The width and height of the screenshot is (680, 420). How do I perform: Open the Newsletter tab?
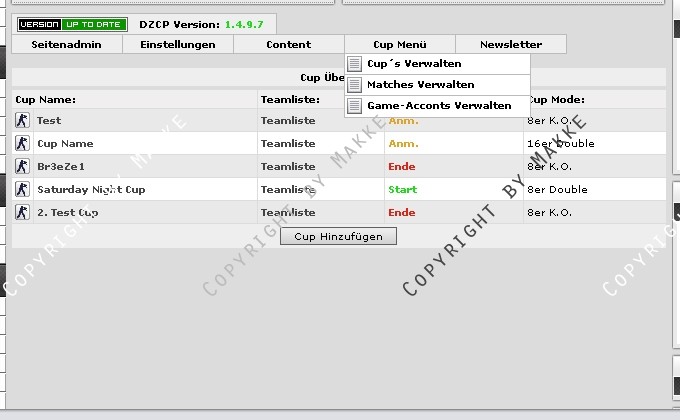coord(510,45)
